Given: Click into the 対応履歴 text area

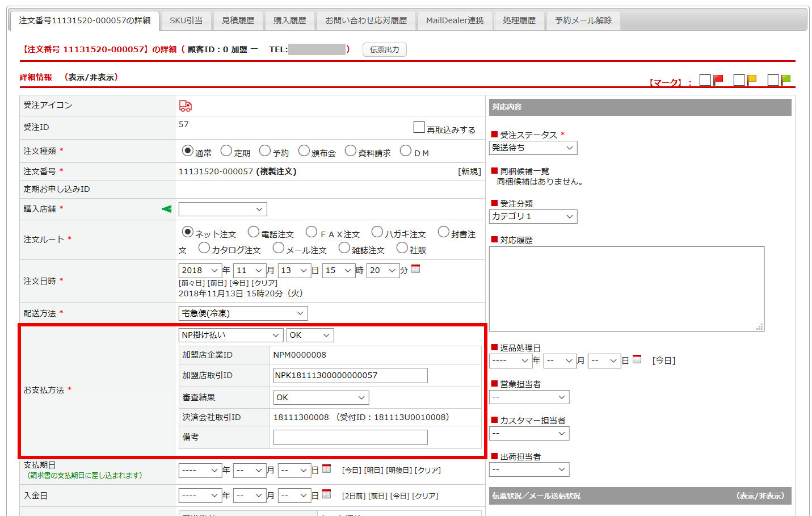Looking at the screenshot, I should pos(626,288).
